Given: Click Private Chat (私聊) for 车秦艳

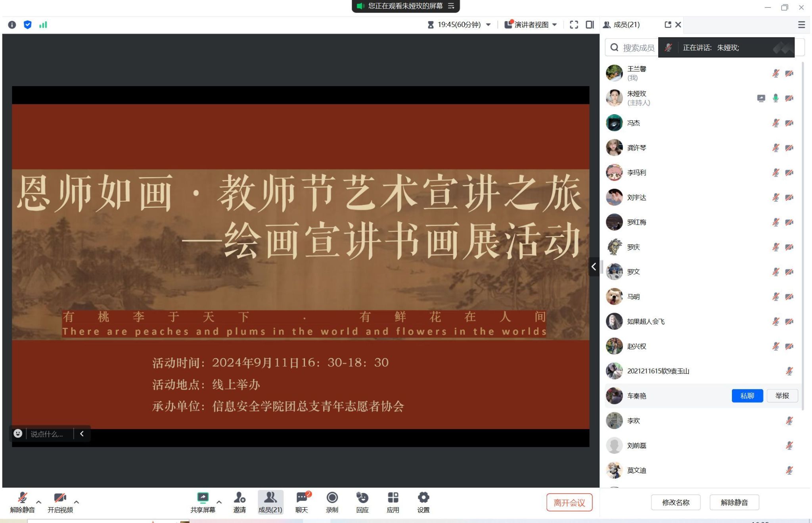Looking at the screenshot, I should tap(747, 396).
